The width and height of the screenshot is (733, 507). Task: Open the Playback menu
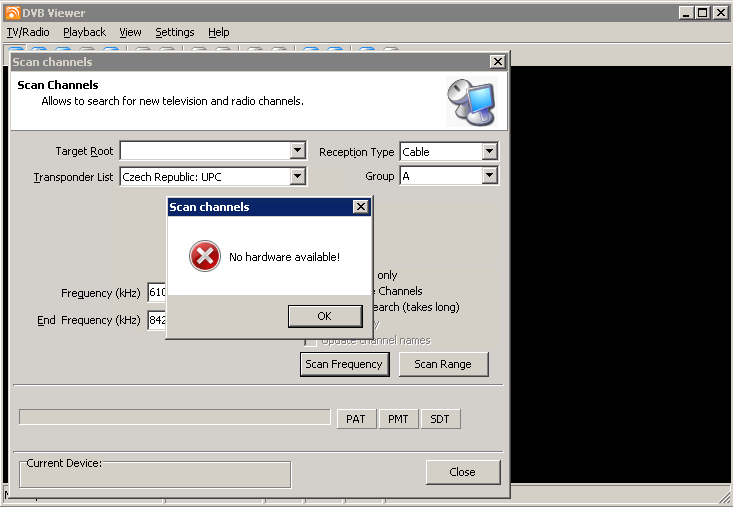[x=85, y=32]
